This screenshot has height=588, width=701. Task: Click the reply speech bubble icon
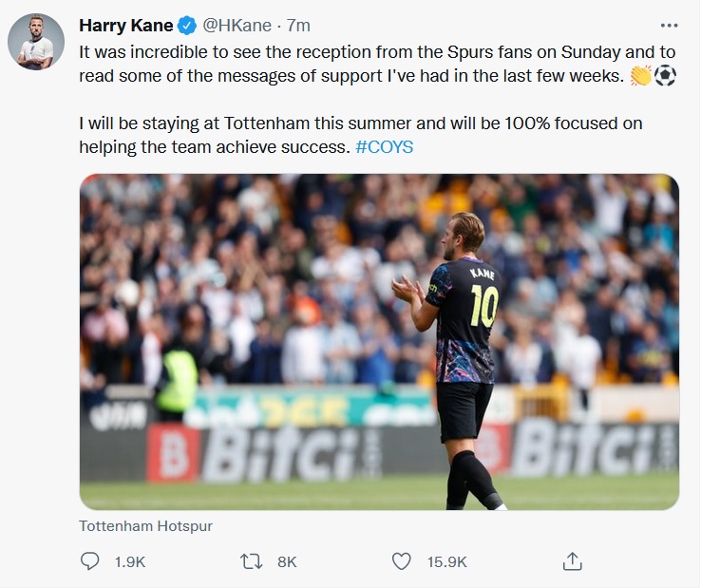click(x=90, y=561)
